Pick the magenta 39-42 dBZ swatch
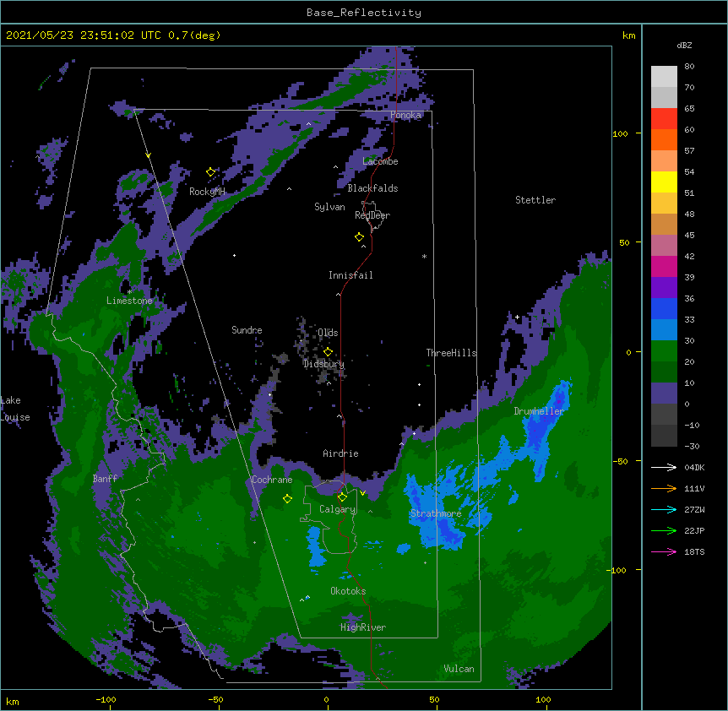Screen dimensions: 728x711 point(664,266)
